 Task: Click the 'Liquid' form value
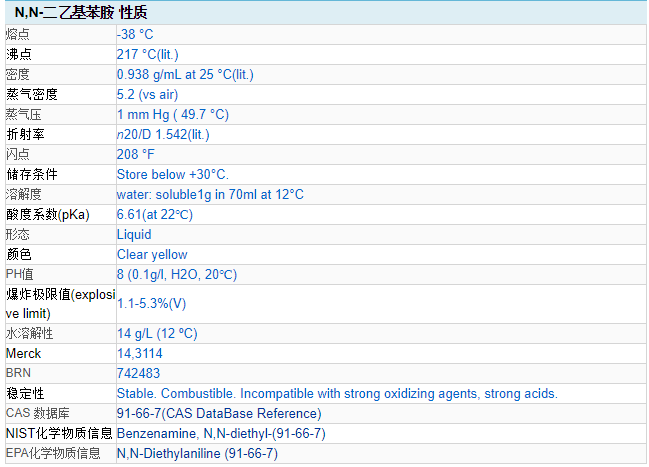[134, 234]
